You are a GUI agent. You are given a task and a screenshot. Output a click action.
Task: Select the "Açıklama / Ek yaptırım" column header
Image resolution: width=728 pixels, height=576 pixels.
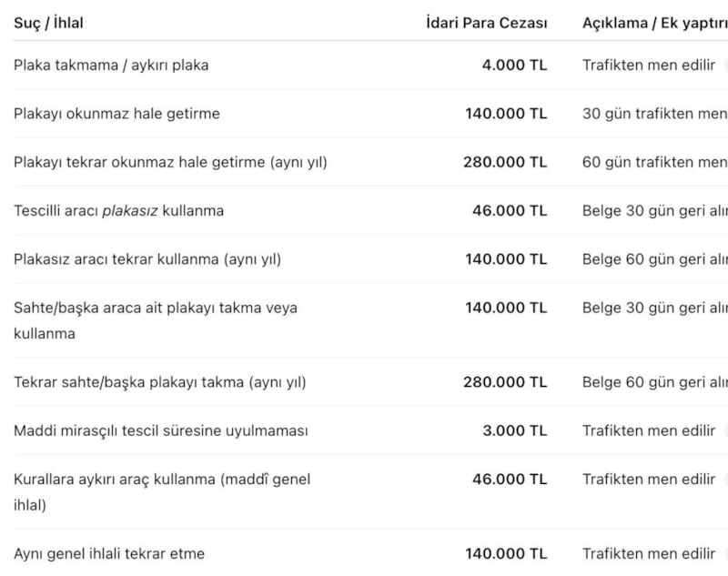pos(654,23)
